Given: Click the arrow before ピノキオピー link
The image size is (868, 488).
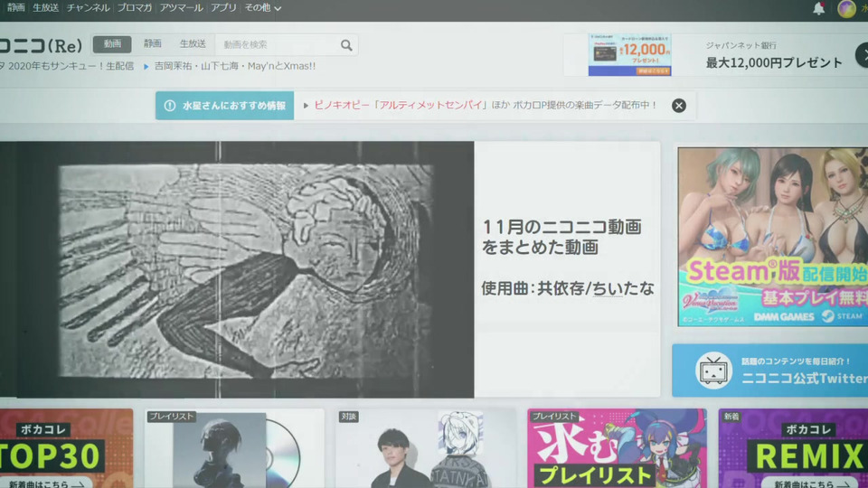Looking at the screenshot, I should pyautogui.click(x=306, y=106).
